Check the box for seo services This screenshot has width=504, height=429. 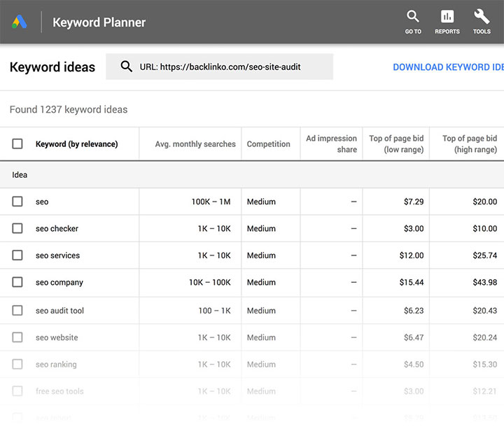click(17, 255)
